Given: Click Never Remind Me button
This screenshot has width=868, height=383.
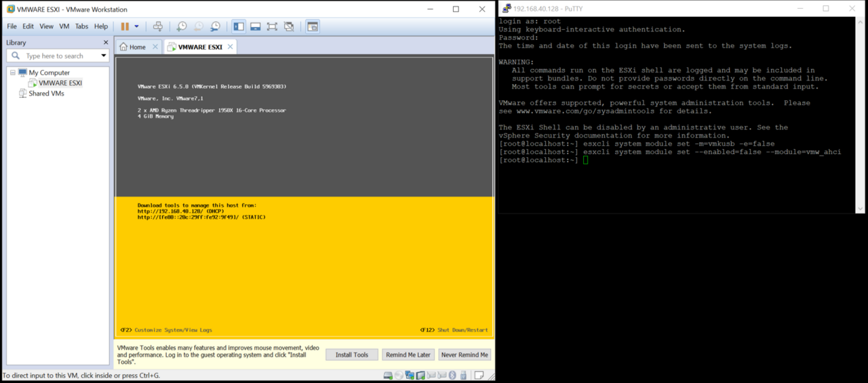Looking at the screenshot, I should pos(465,355).
